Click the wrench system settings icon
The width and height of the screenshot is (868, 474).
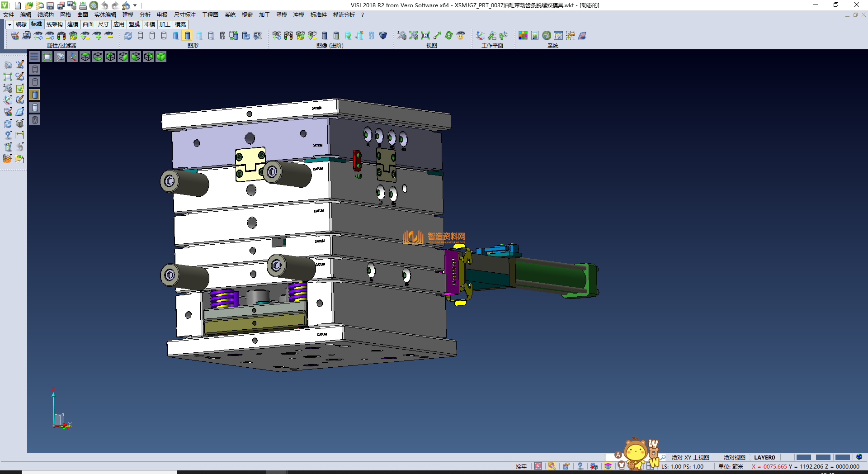point(547,35)
